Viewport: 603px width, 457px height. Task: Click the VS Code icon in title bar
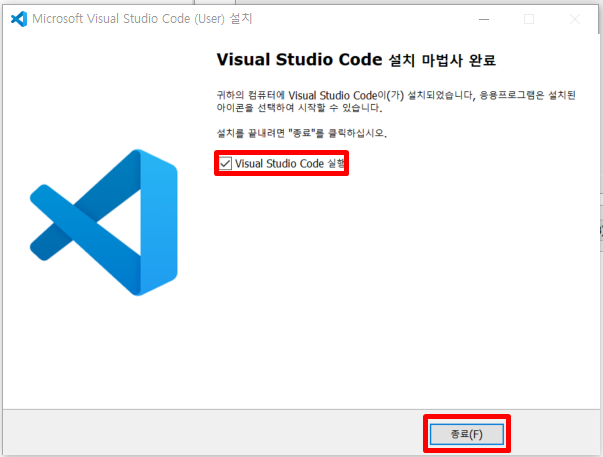point(19,18)
